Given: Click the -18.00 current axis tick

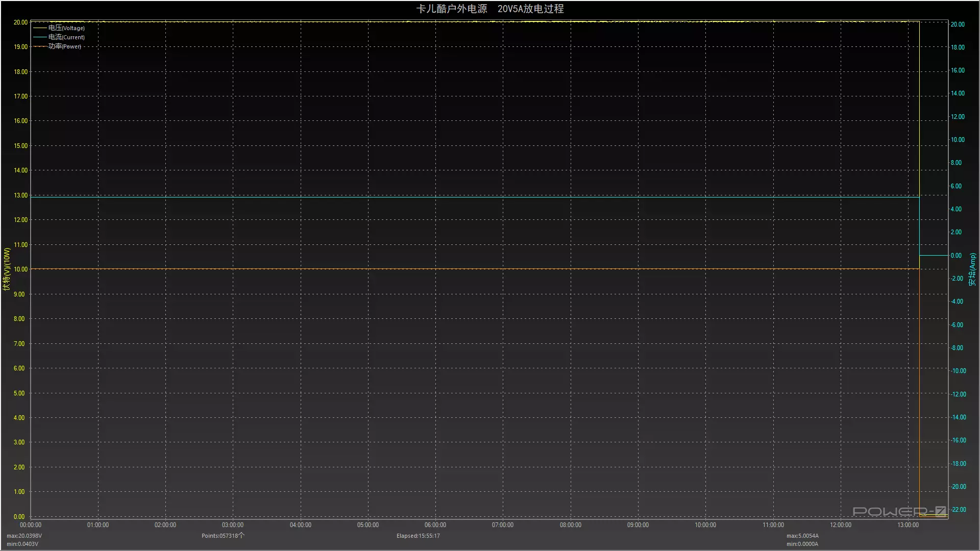Looking at the screenshot, I should click(x=958, y=464).
